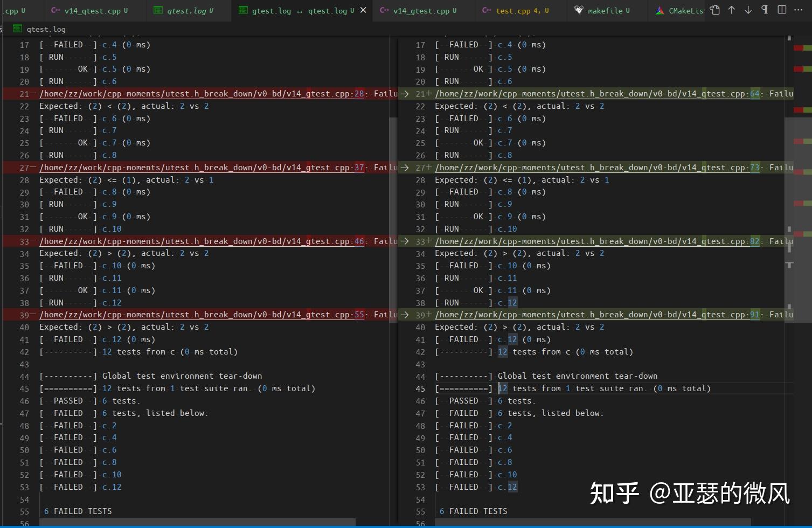This screenshot has height=528, width=812.
Task: Follow the v14_qtest.cpp:64 path link in right pane
Action: tap(597, 94)
